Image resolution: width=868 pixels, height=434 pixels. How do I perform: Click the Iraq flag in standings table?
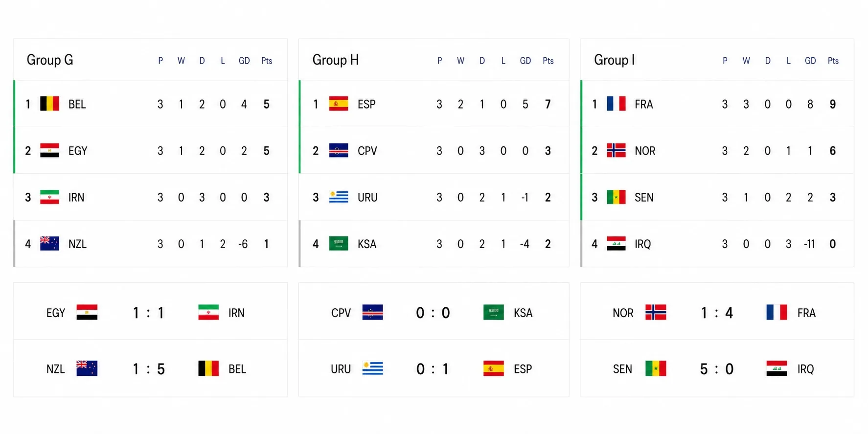(616, 243)
